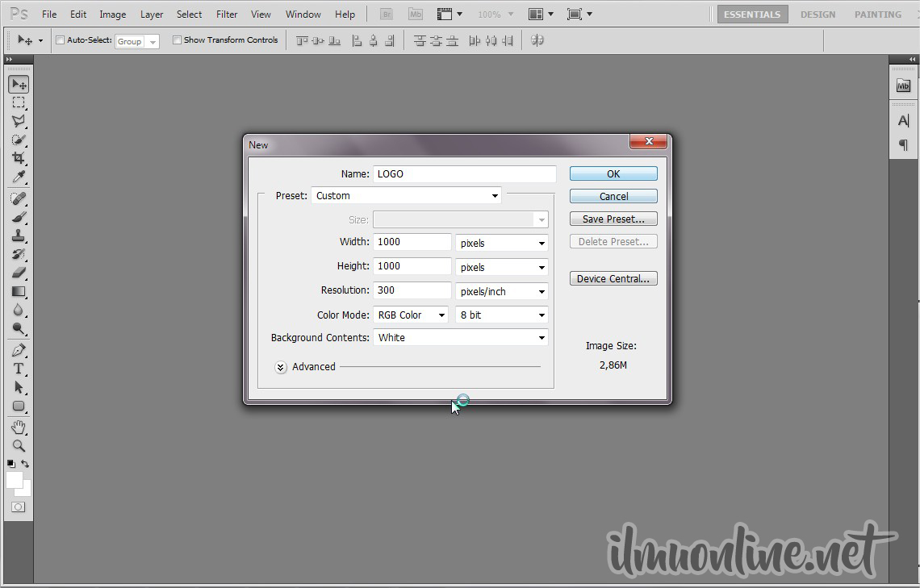Click OK to create the document

point(613,173)
